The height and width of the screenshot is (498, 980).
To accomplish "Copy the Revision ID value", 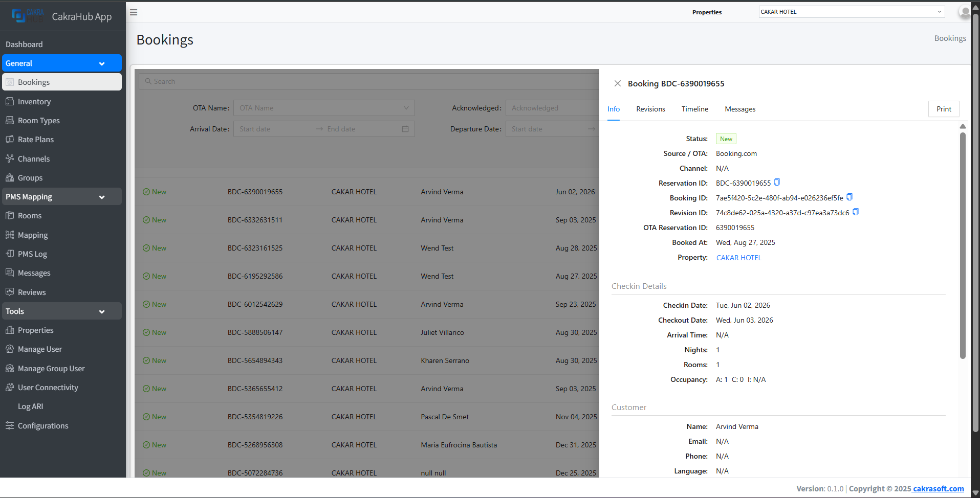I will [856, 212].
